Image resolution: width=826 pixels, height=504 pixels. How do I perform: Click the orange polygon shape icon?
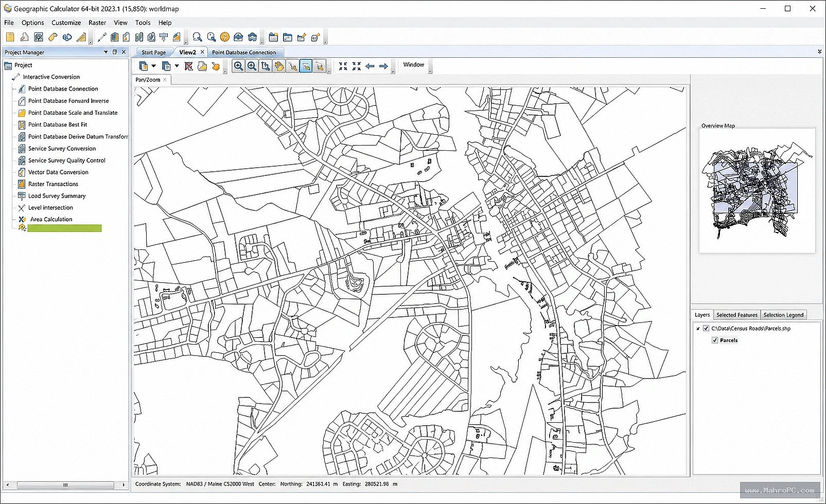tap(216, 66)
